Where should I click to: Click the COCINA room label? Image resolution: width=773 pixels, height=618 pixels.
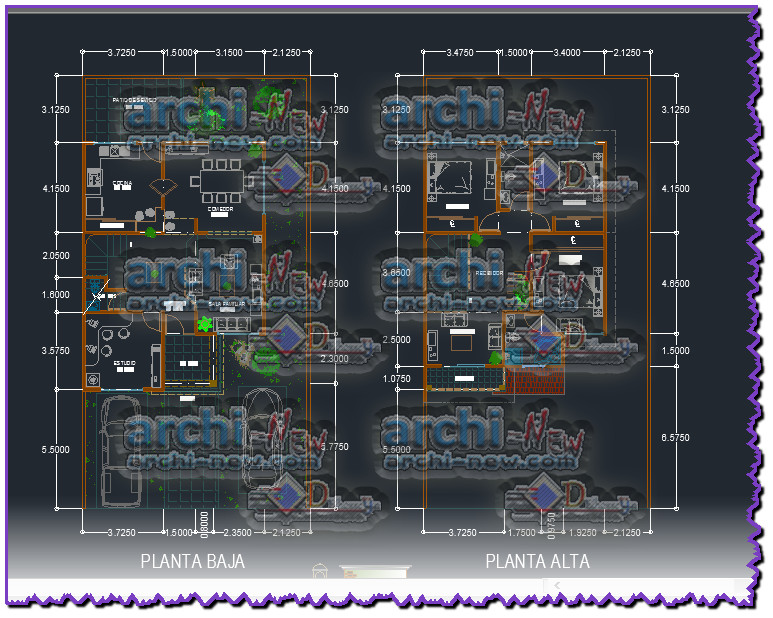pos(122,183)
